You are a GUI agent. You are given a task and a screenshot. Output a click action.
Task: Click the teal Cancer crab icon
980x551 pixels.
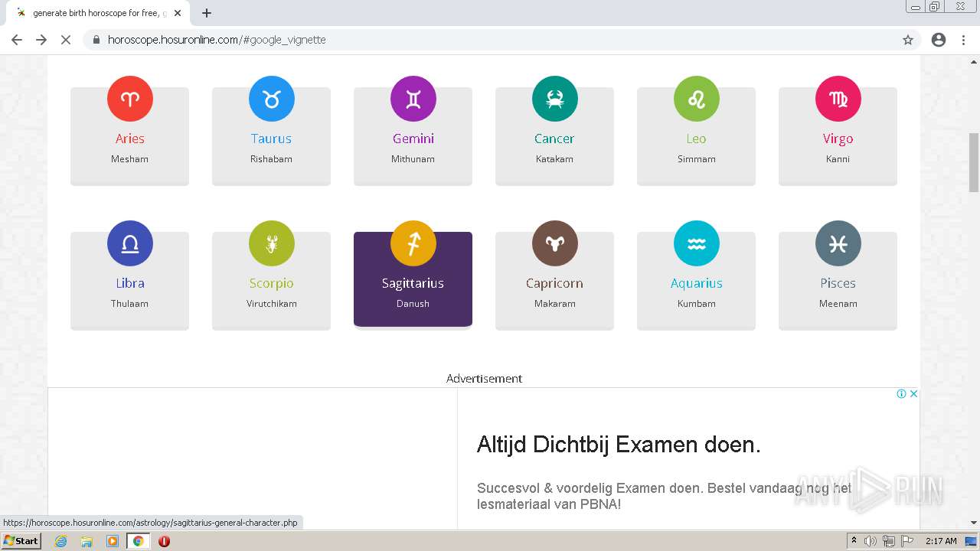click(555, 99)
